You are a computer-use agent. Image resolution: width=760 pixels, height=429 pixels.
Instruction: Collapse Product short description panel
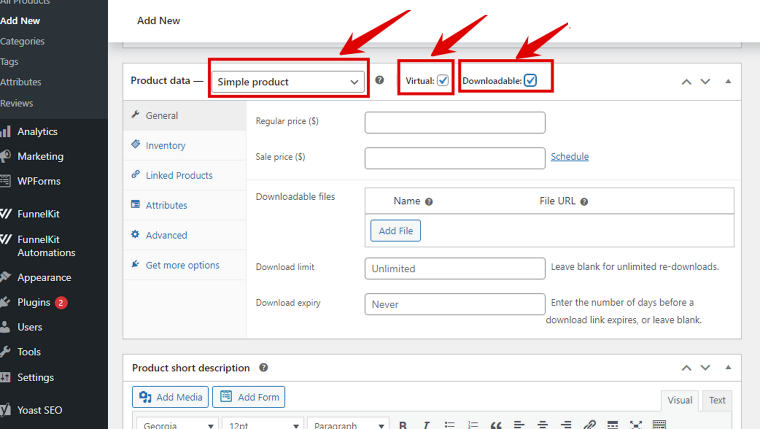tap(728, 367)
